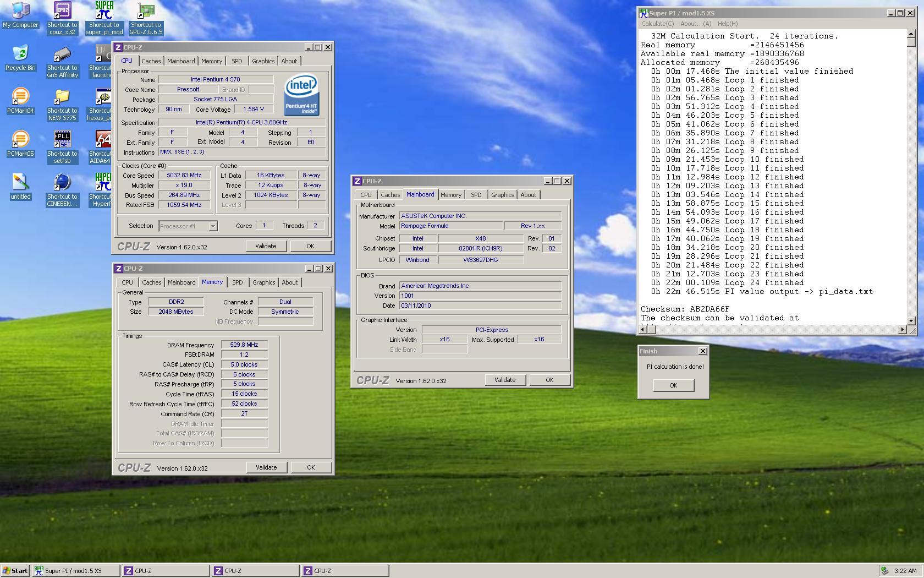Select the GPU-Z.0.6.5 desktop shortcut
This screenshot has height=578, width=924.
146,18
